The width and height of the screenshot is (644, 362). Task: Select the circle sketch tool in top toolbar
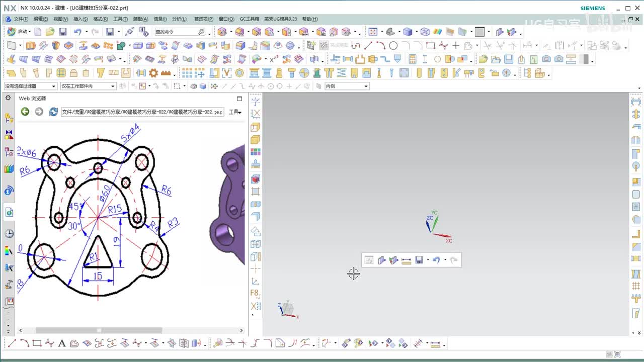[x=393, y=46]
